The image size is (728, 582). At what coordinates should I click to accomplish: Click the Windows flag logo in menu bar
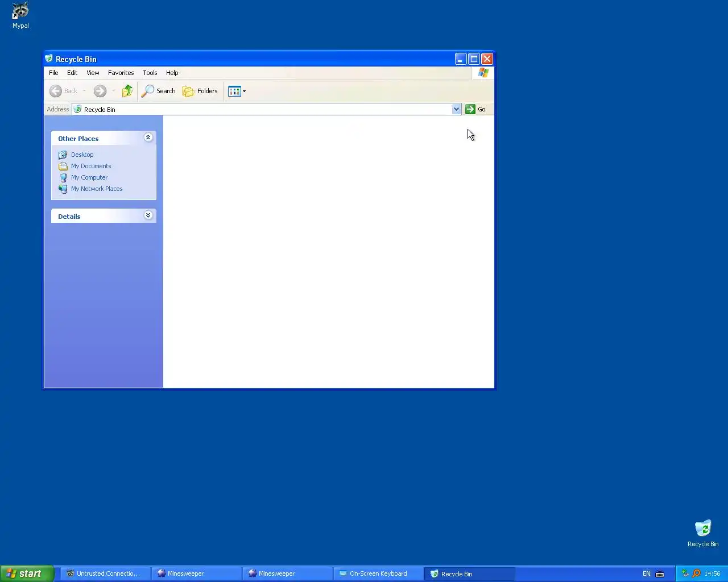(x=483, y=73)
